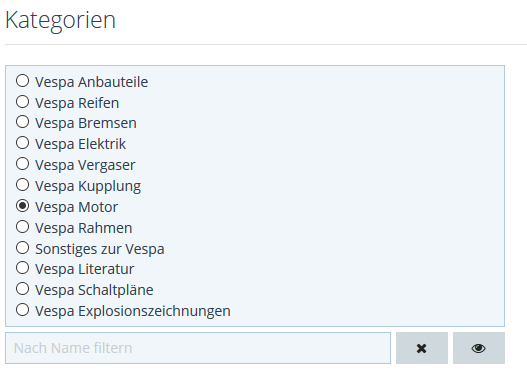
Task: Choose Sonstiges zur Vespa category
Action: pyautogui.click(x=23, y=248)
